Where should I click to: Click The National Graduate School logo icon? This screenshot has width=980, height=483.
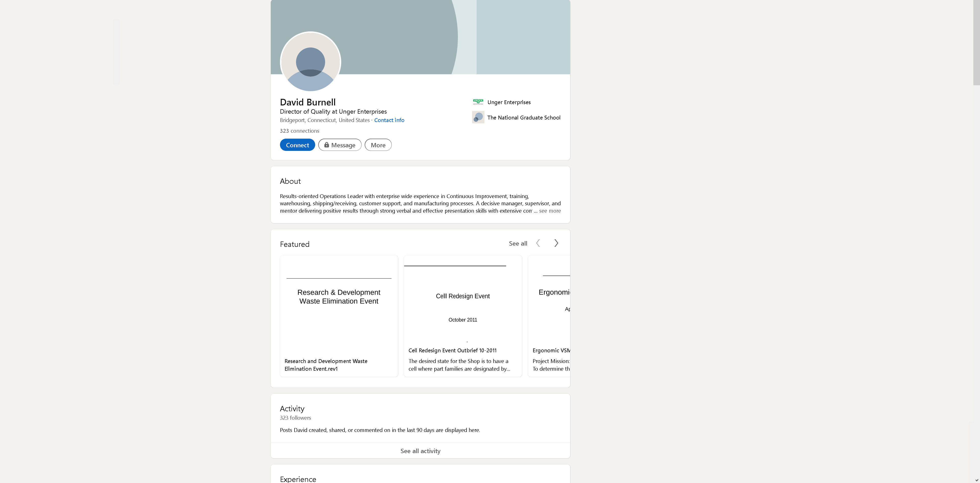pos(478,117)
